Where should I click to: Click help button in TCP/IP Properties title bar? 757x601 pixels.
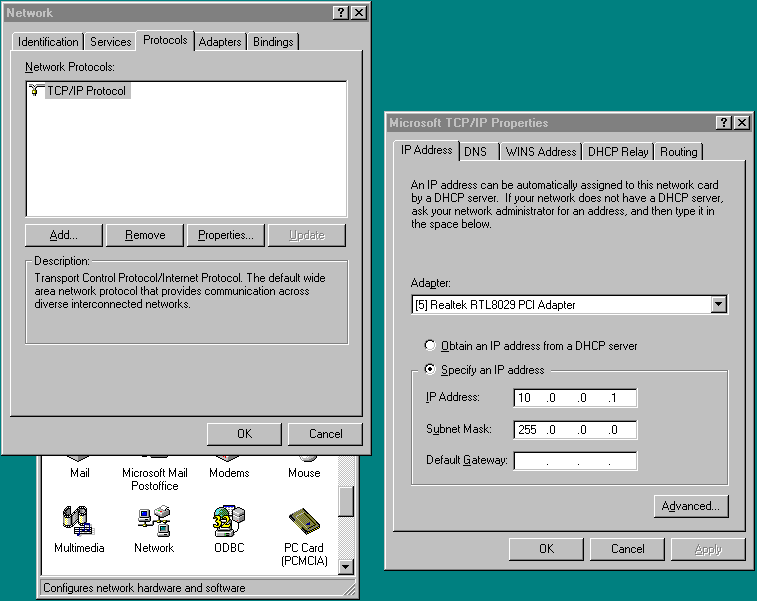click(x=723, y=123)
